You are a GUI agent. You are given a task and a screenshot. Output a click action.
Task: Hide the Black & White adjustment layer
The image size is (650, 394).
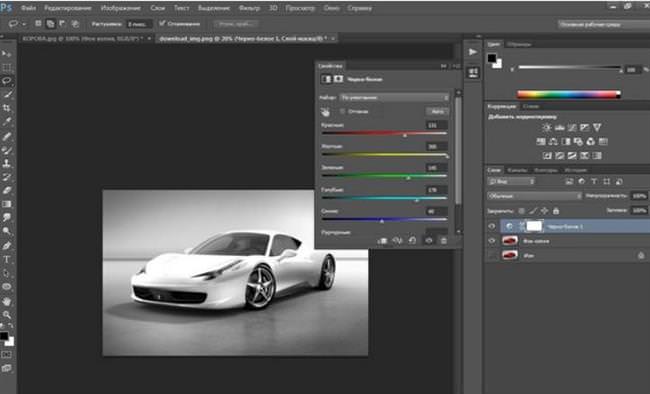492,226
